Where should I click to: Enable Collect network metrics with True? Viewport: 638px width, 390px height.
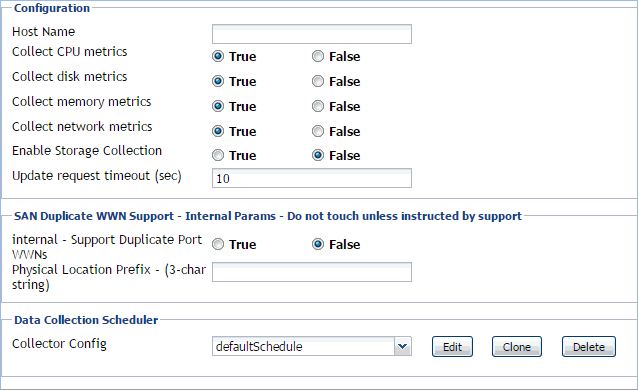click(218, 131)
